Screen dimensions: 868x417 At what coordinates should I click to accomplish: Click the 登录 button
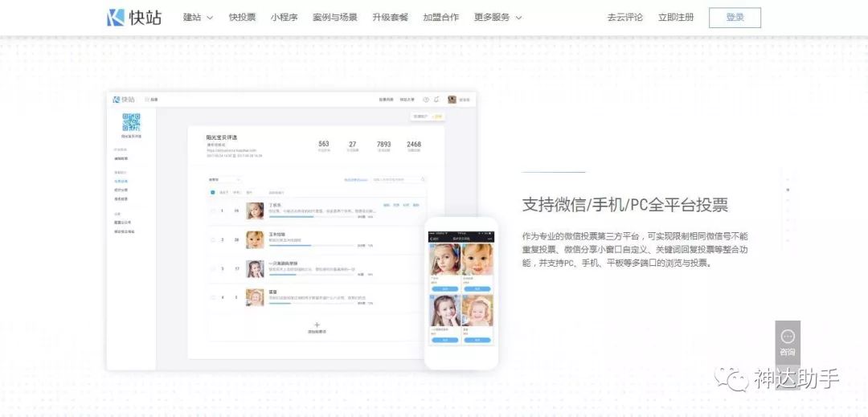tap(735, 18)
